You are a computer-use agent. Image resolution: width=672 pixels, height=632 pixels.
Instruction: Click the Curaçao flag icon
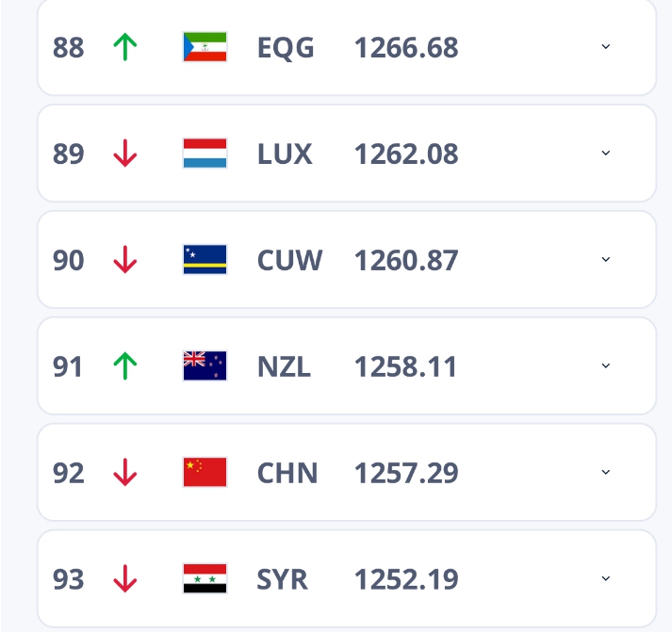tap(205, 260)
